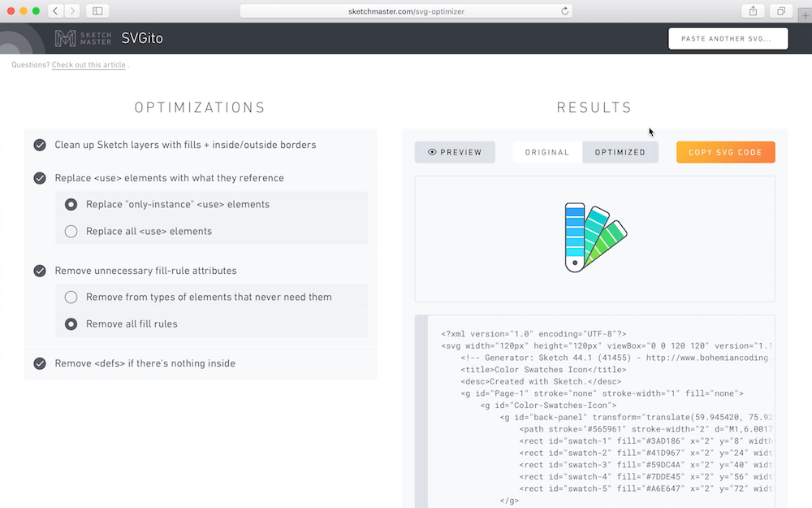Uncheck Clean up Sketch layers option
The height and width of the screenshot is (508, 812).
pyautogui.click(x=40, y=145)
